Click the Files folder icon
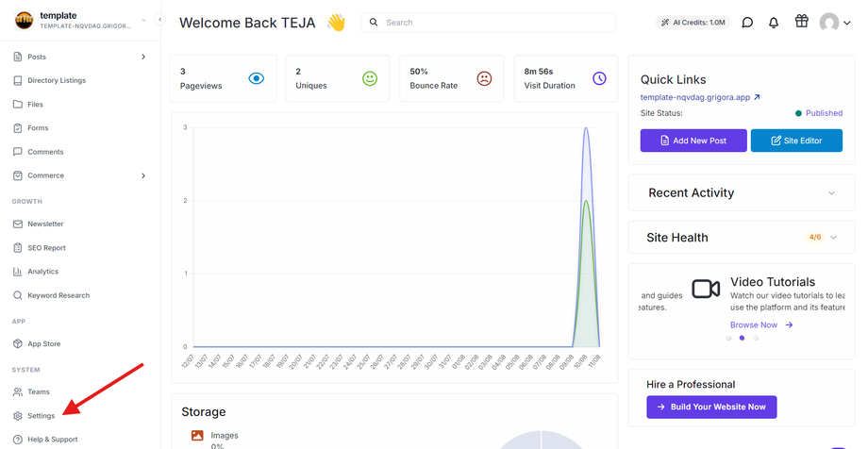 pos(18,104)
